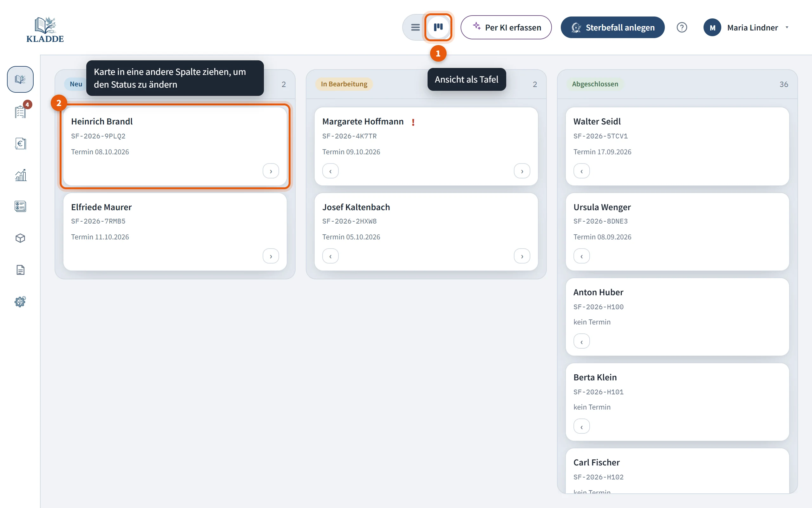Screen dimensions: 812x508
Task: Open Carl Fischer case card
Action: click(677, 471)
